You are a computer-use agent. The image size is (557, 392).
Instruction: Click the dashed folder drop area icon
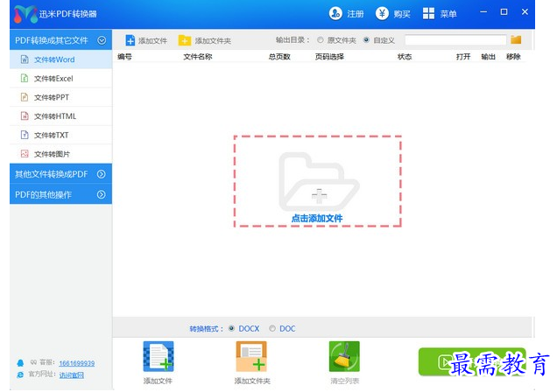coord(319,182)
